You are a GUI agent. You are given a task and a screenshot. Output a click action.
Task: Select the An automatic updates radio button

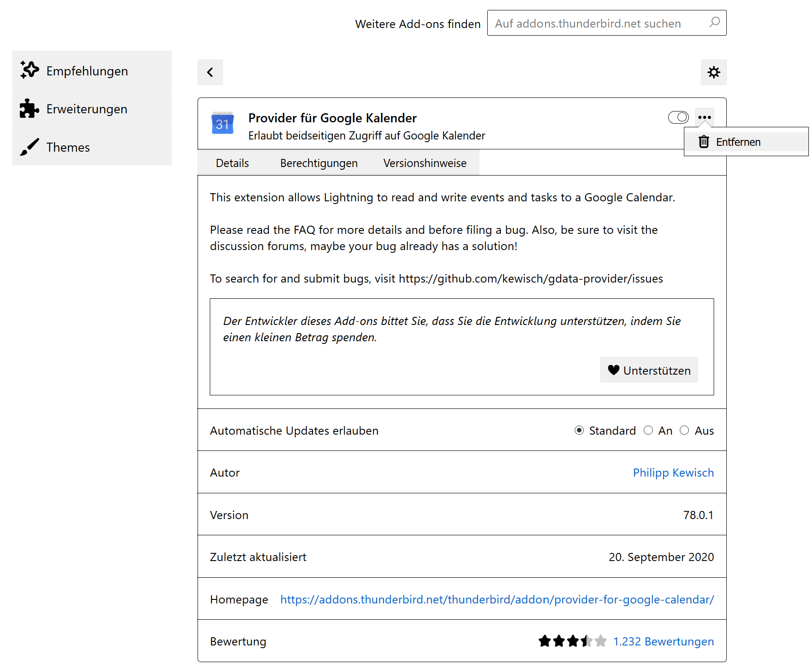click(x=648, y=431)
